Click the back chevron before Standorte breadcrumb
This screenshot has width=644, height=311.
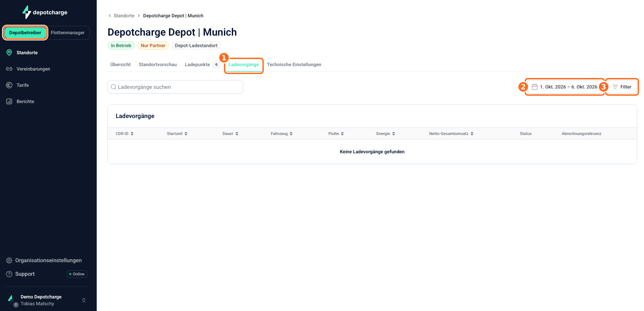[110, 16]
